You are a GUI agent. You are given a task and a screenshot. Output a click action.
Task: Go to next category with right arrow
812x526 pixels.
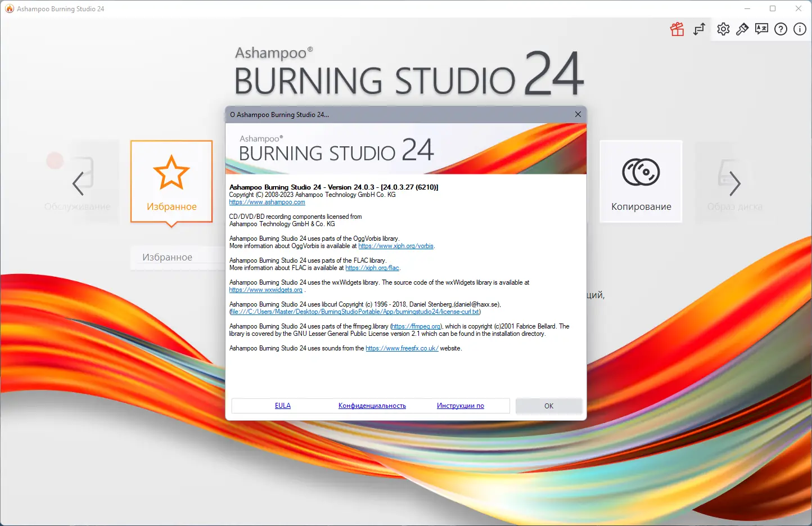tap(734, 183)
